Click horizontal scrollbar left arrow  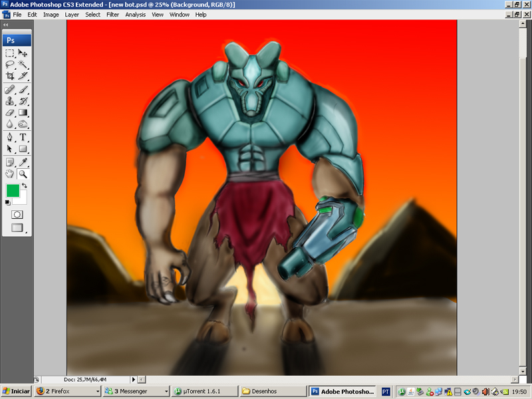coord(142,379)
